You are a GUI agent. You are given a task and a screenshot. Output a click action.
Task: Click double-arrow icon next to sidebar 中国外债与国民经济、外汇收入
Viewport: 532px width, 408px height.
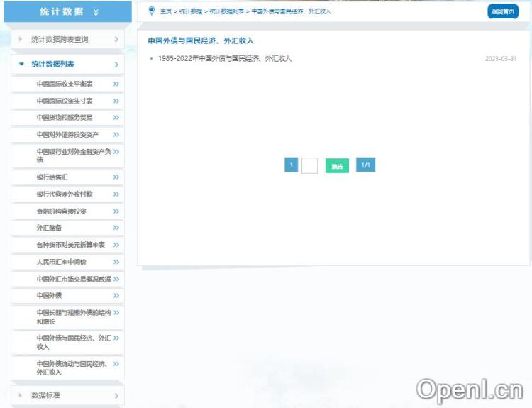point(116,338)
